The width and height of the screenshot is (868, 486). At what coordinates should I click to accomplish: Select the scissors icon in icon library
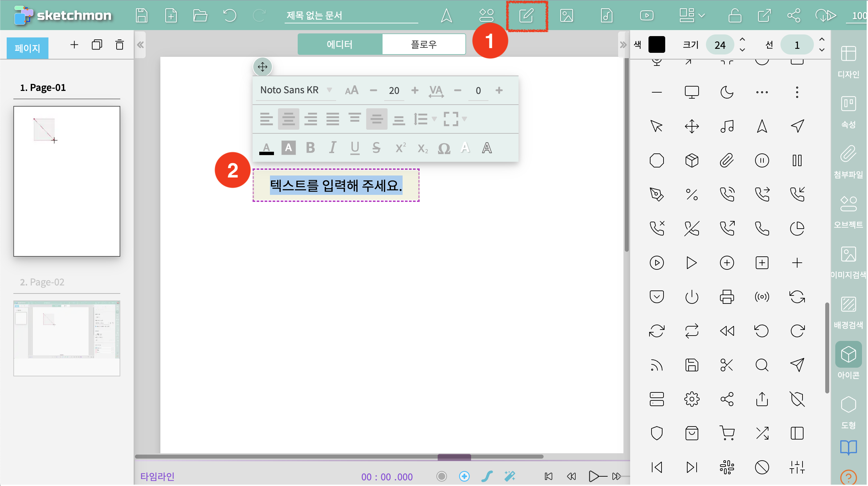pos(726,365)
